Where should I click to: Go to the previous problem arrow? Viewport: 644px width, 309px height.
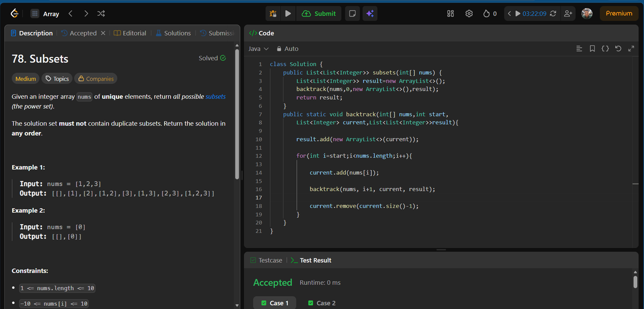(70, 13)
